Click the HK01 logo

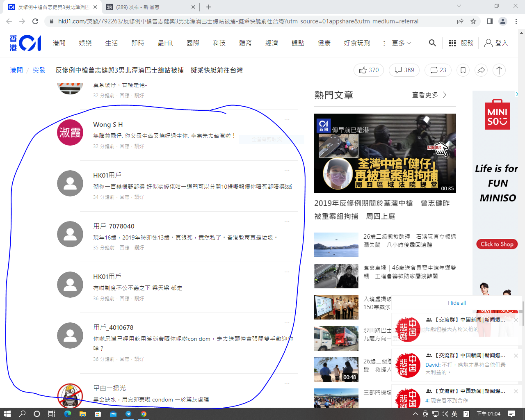[x=25, y=43]
